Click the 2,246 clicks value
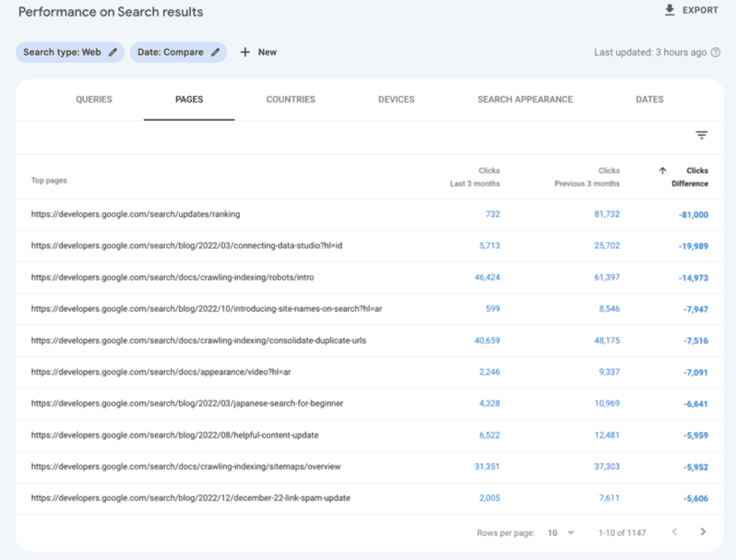736x560 pixels. pos(489,372)
